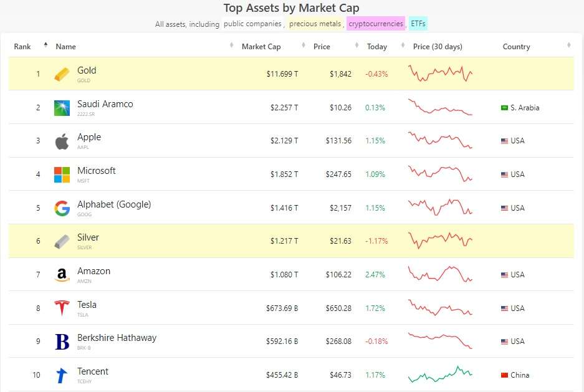Click the Alphabet Google logo

coord(62,208)
